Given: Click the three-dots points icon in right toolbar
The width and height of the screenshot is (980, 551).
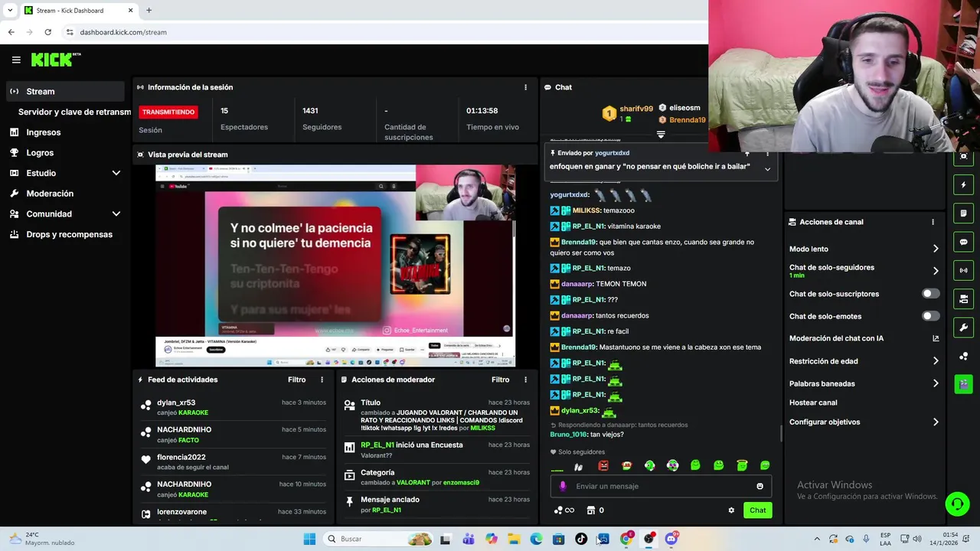Looking at the screenshot, I should (963, 356).
